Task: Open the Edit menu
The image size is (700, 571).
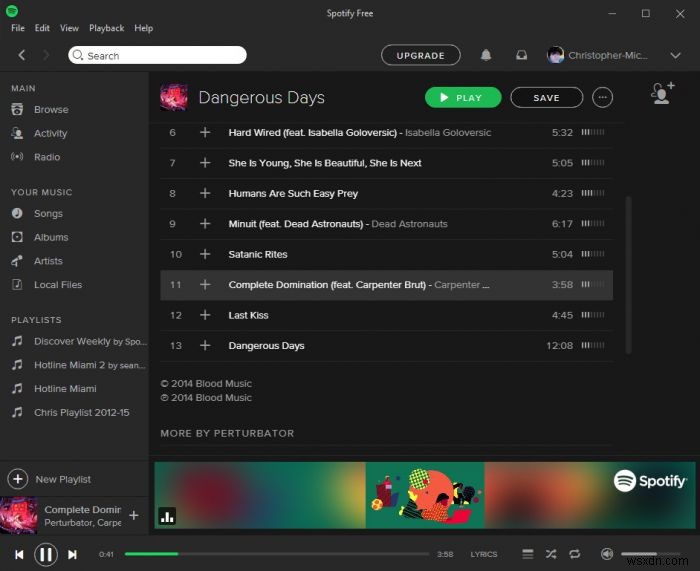Action: (42, 28)
